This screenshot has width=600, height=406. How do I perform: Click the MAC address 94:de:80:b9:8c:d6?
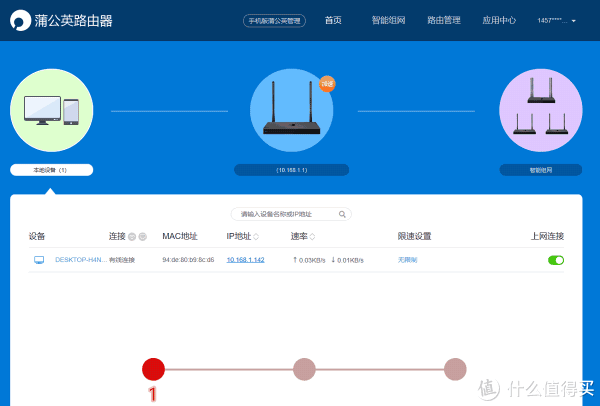[x=188, y=260]
